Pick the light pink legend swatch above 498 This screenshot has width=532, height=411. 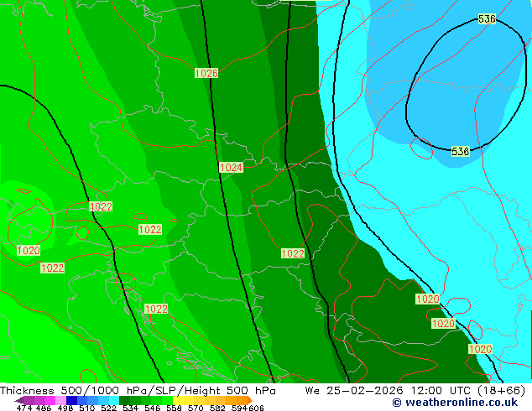60,400
